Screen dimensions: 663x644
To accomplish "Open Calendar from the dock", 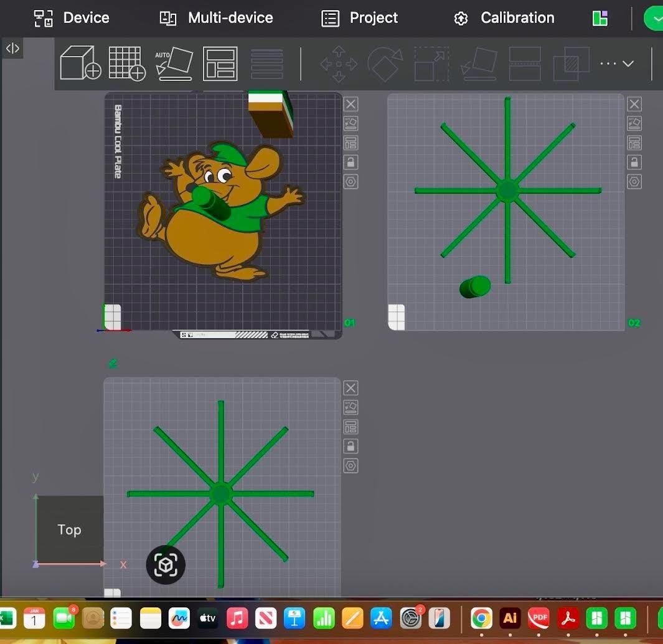I will (x=34, y=618).
